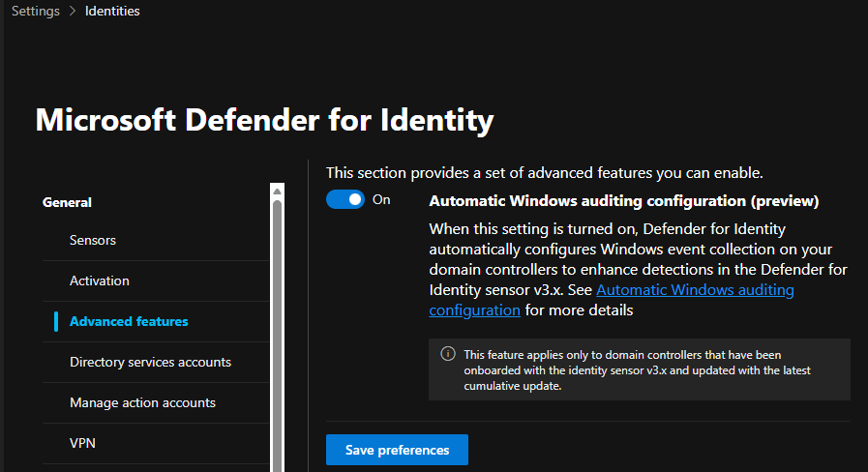Click the General section header

pyautogui.click(x=68, y=202)
